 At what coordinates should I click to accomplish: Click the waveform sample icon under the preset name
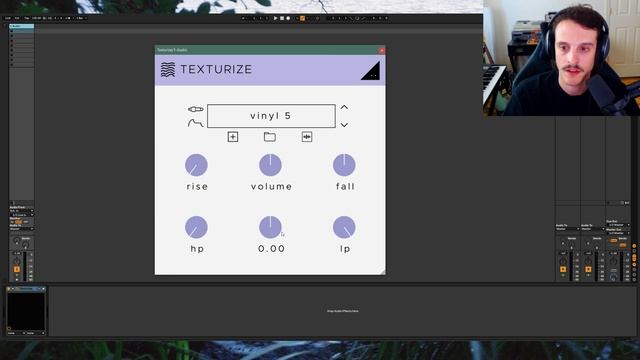(x=307, y=137)
